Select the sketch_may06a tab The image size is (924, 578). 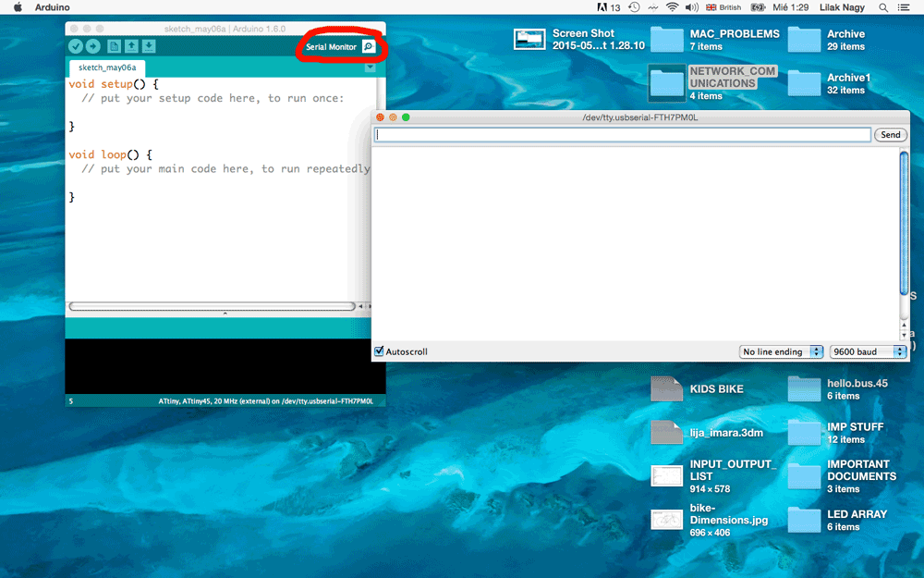pyautogui.click(x=107, y=68)
